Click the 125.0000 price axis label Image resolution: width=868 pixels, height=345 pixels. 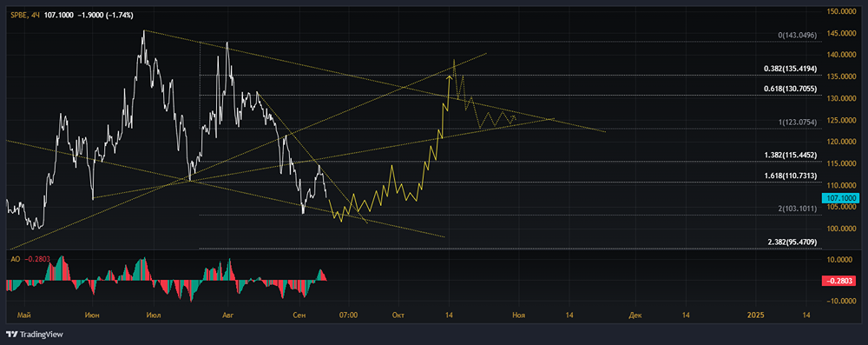841,121
